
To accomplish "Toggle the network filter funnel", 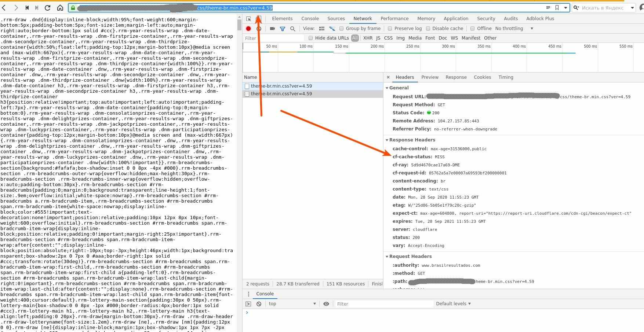I will point(283,29).
